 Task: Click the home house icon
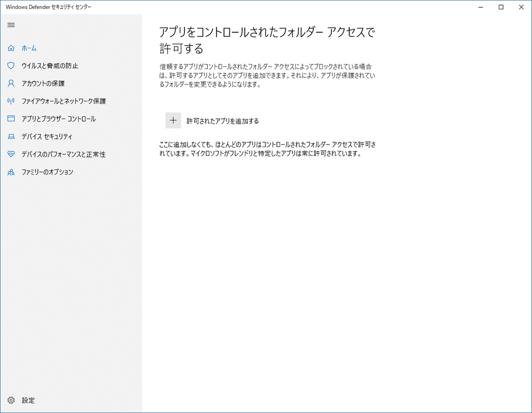pos(11,48)
